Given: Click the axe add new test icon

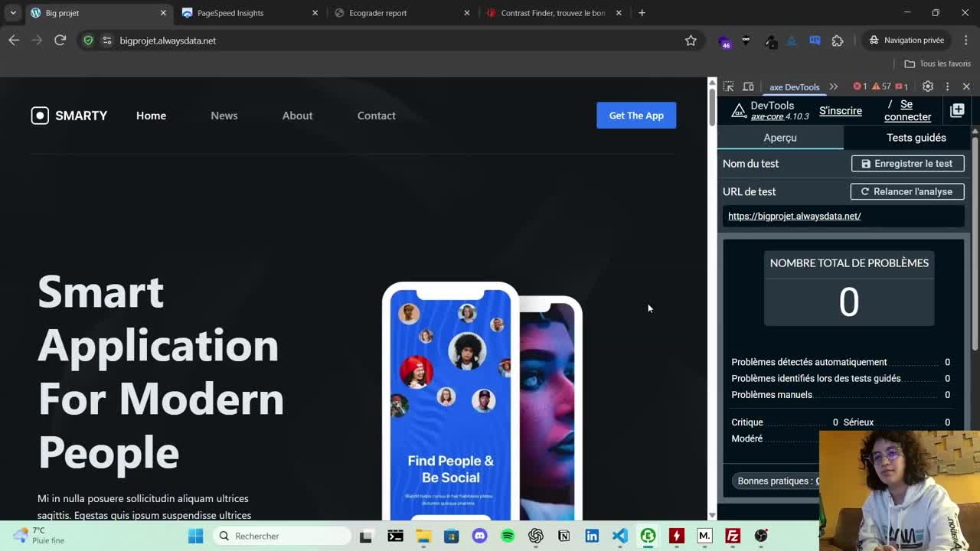Looking at the screenshot, I should 957,111.
